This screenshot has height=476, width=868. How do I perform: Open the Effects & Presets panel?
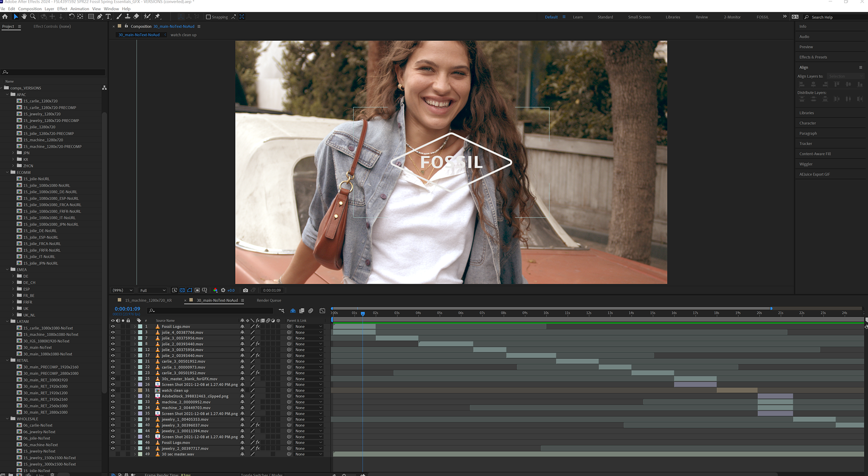813,57
